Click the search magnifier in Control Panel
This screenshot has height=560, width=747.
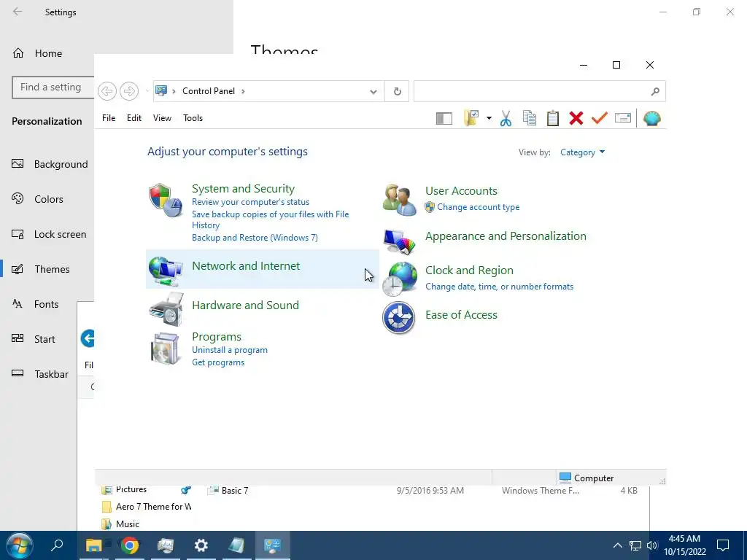pyautogui.click(x=655, y=91)
